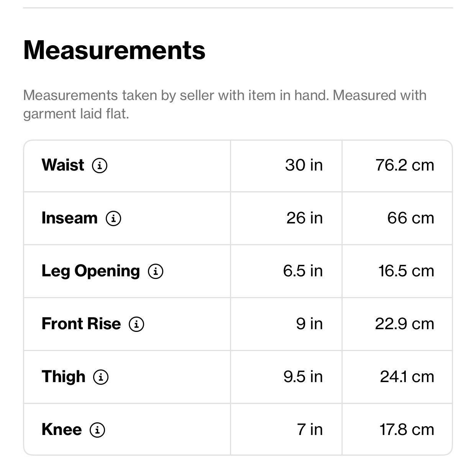Image resolution: width=476 pixels, height=476 pixels.
Task: Click the 26 in inseam value
Action: [x=305, y=218]
